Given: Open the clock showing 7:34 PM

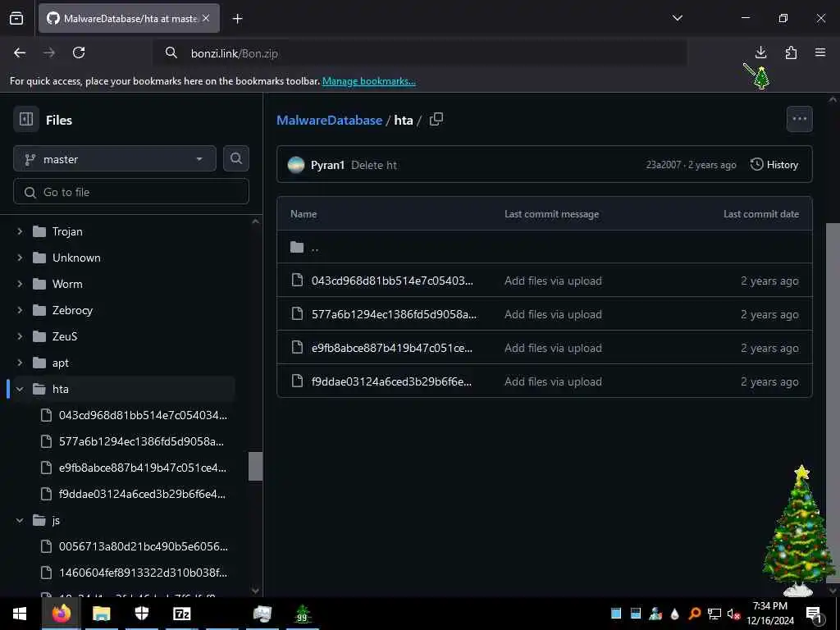Looking at the screenshot, I should tap(769, 614).
